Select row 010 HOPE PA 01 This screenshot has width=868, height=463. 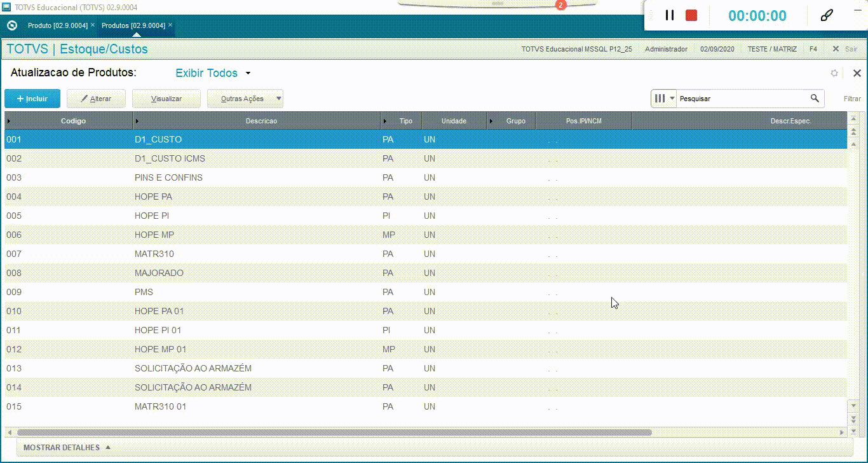426,311
